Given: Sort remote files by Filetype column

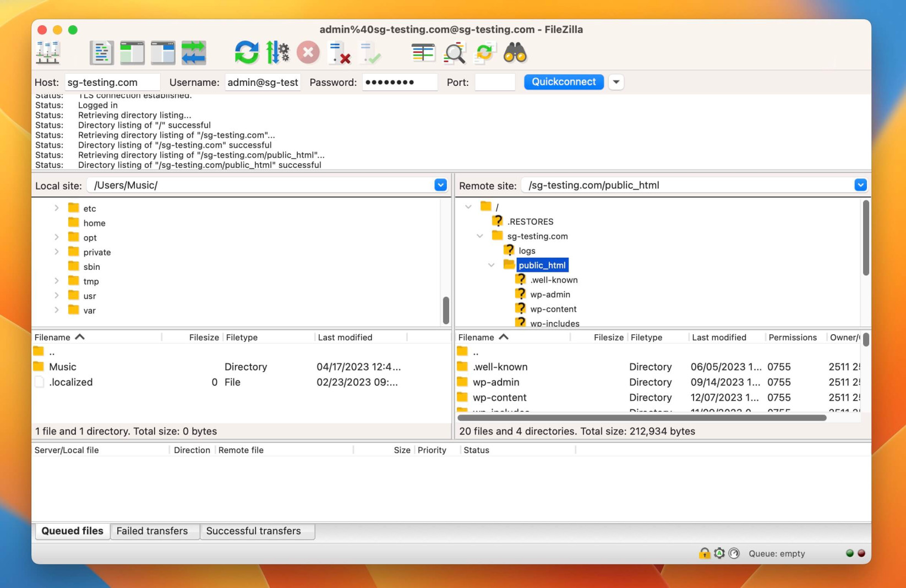Looking at the screenshot, I should tap(658, 337).
